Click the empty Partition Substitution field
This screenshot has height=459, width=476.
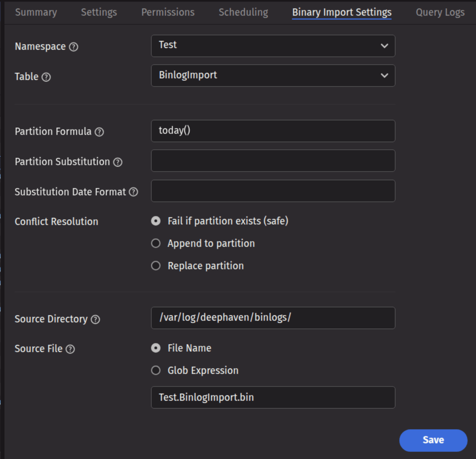tap(273, 161)
